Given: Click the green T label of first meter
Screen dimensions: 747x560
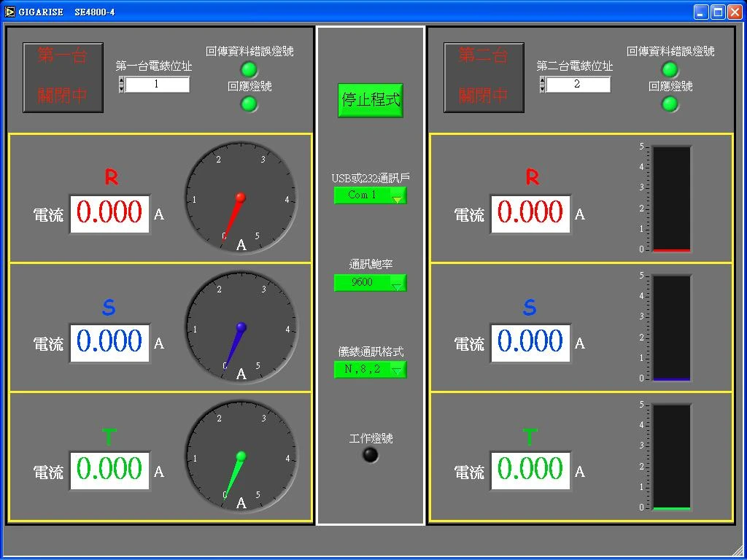Looking at the screenshot, I should click(109, 437).
